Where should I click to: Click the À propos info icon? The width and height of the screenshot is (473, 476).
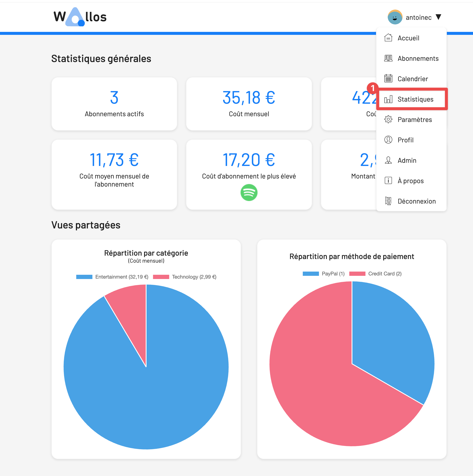pos(388,181)
